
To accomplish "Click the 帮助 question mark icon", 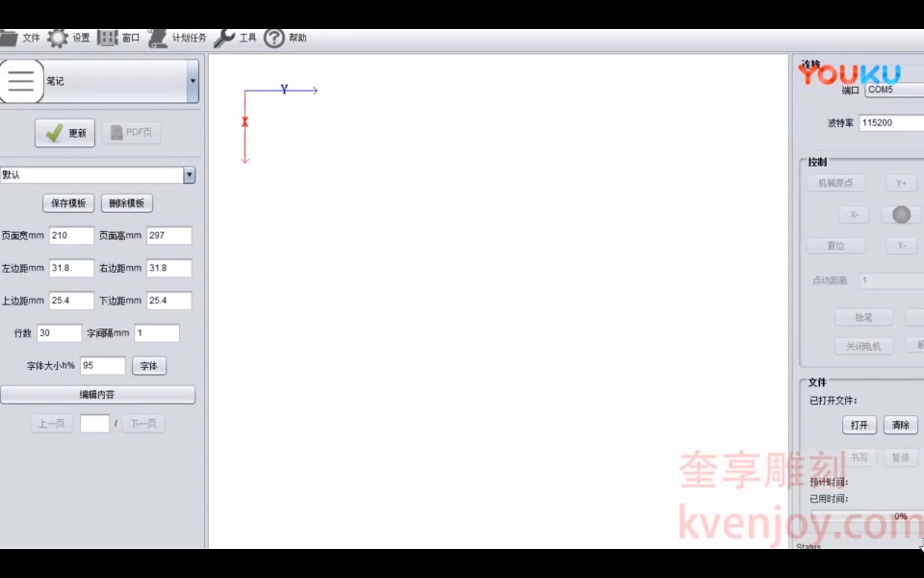I will [274, 38].
